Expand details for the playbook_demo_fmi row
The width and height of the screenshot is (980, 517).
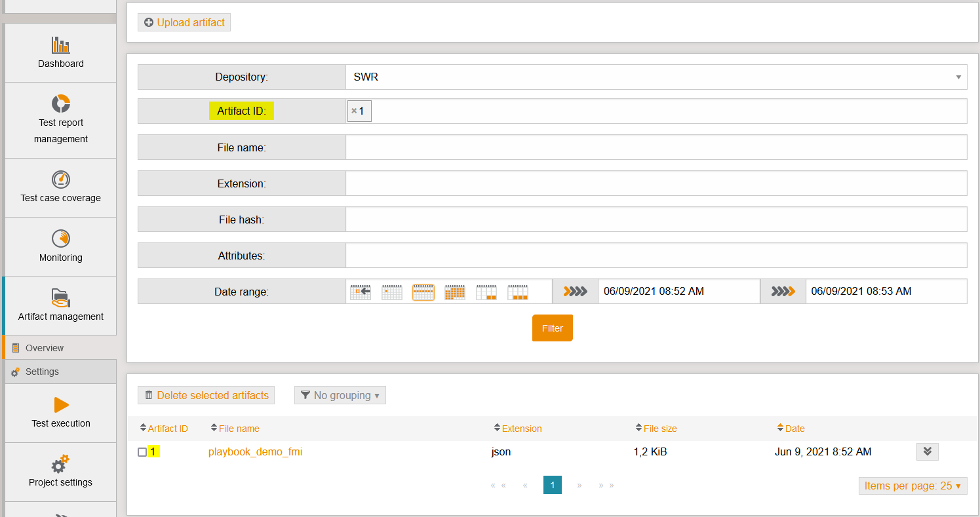pos(927,451)
